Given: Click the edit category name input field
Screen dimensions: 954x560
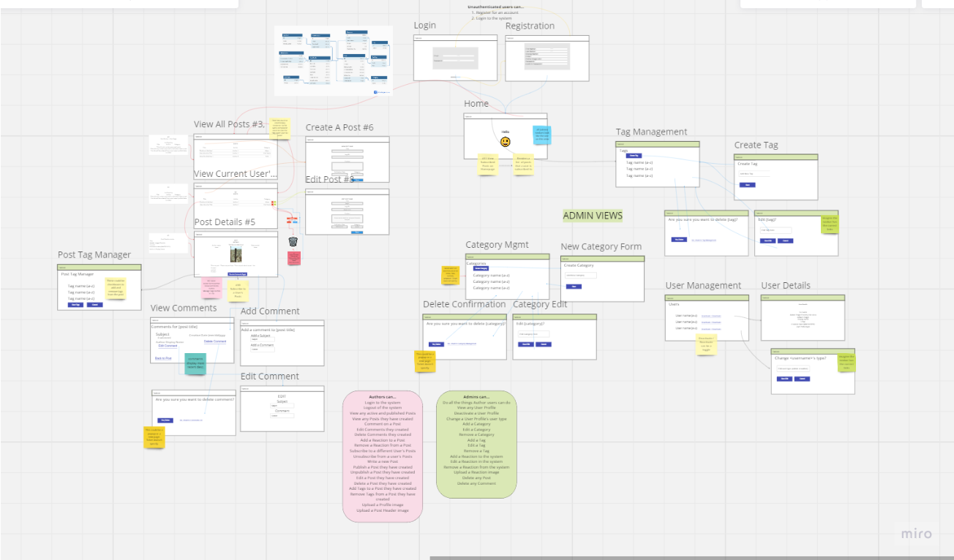Looking at the screenshot, I should point(533,333).
